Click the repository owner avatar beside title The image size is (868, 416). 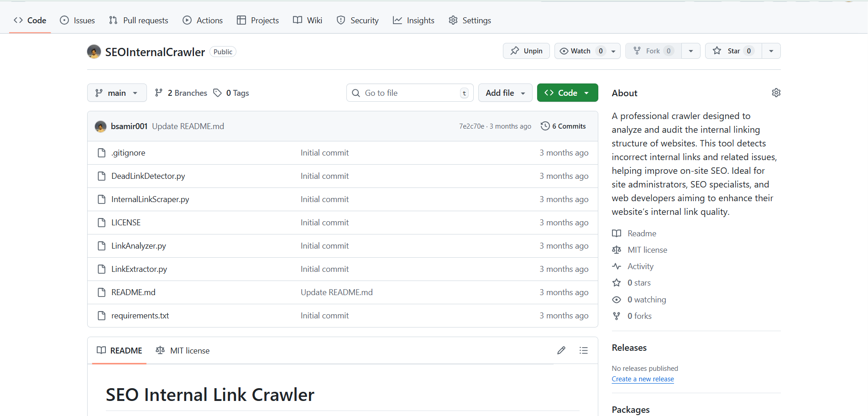[94, 52]
